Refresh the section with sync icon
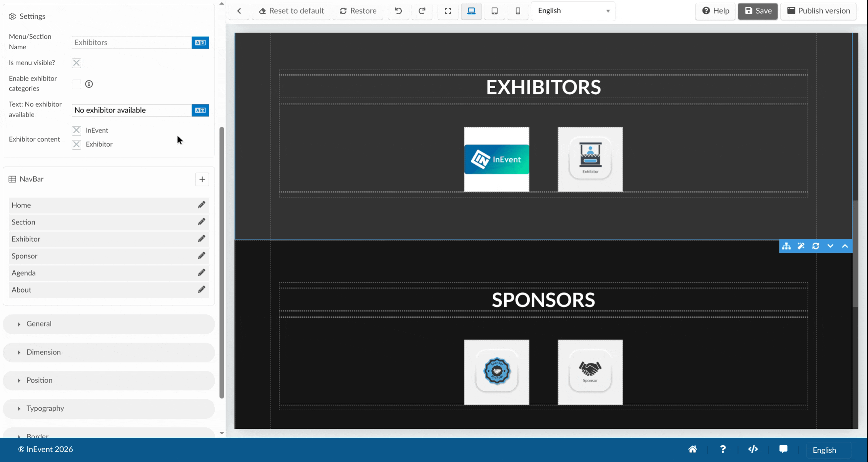Image resolution: width=868 pixels, height=462 pixels. 816,246
